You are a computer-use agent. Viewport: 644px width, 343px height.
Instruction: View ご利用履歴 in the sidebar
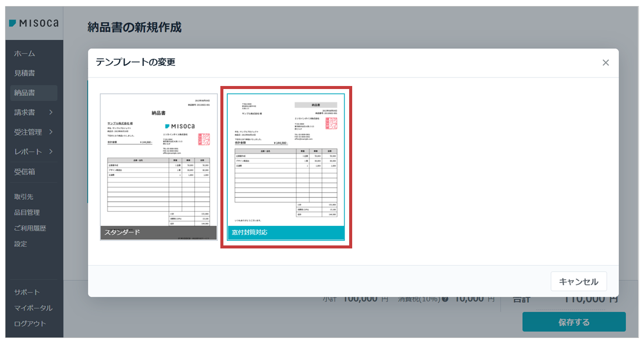tap(30, 228)
